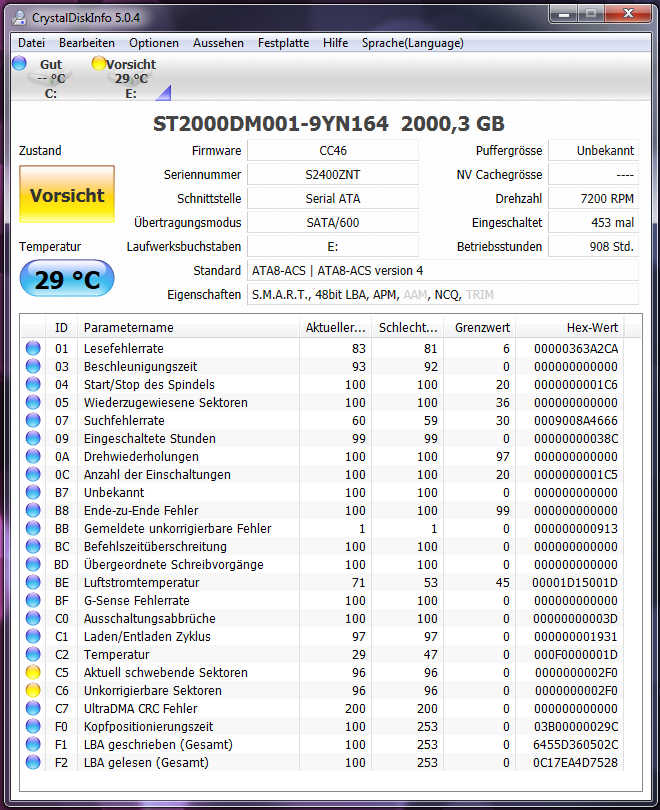Click hex value 6455D360502C of LBA geschrieben
This screenshot has width=660, height=810.
coord(576,744)
